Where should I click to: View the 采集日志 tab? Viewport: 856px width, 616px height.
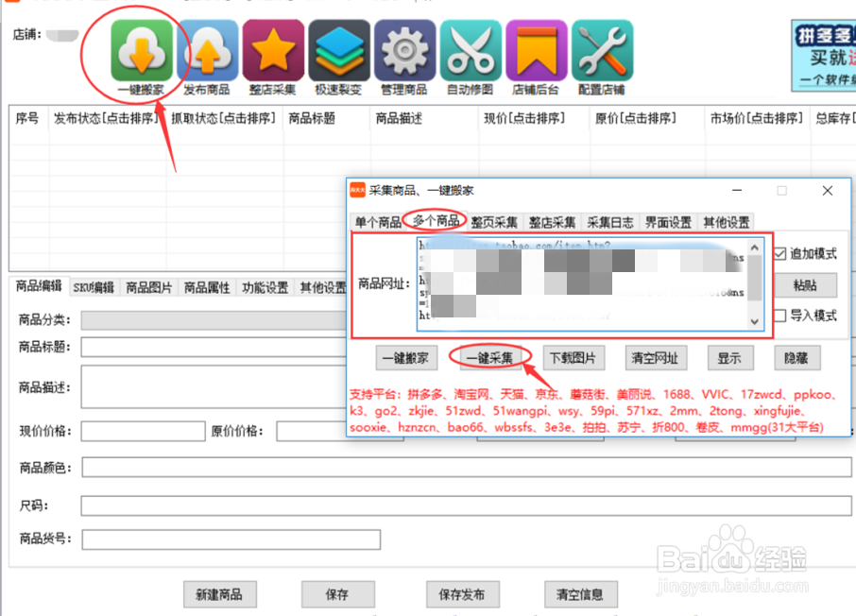coord(610,222)
